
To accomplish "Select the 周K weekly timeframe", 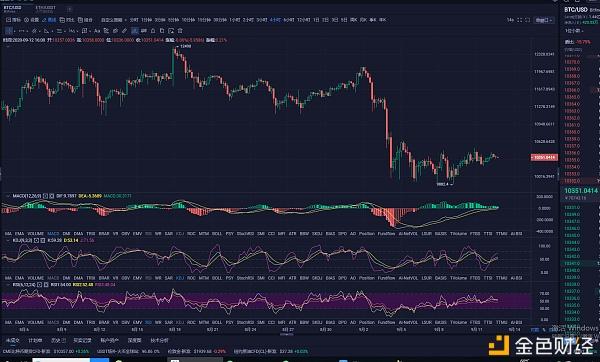I will [354, 20].
